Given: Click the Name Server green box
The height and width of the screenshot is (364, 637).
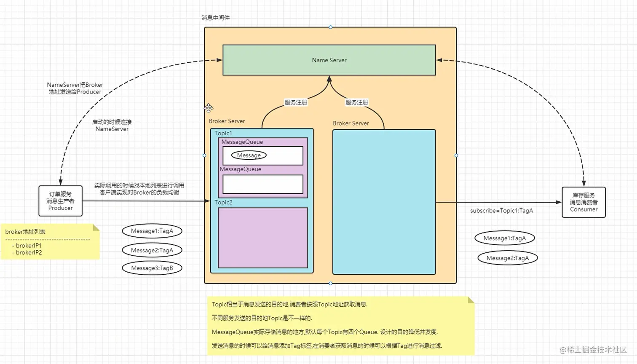Looking at the screenshot, I should [x=329, y=60].
